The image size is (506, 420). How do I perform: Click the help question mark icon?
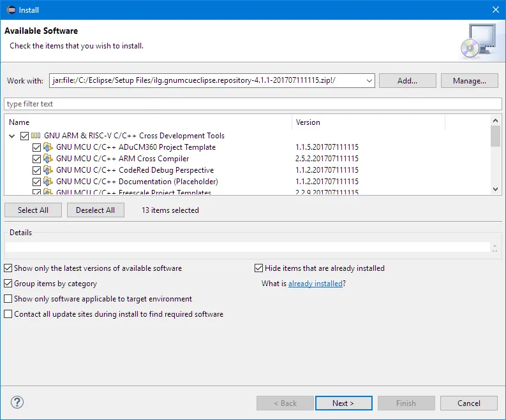click(x=17, y=402)
